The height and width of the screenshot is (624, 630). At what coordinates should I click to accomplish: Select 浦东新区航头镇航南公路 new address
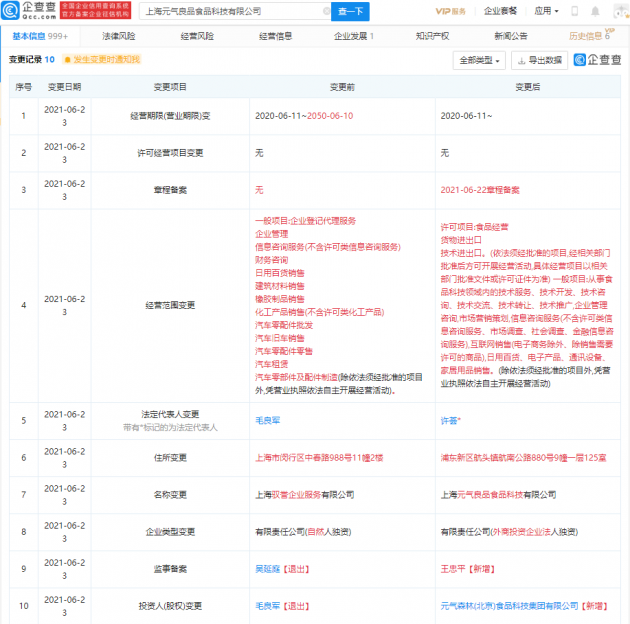coord(524,458)
